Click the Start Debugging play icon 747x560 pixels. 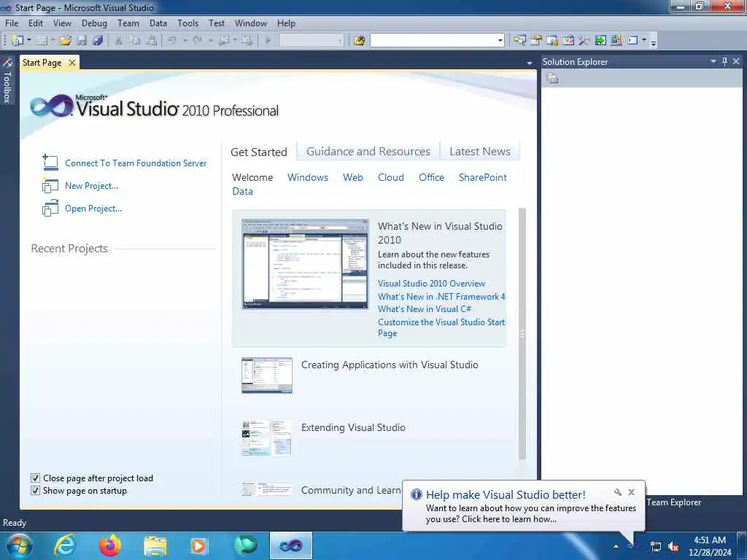click(x=268, y=41)
